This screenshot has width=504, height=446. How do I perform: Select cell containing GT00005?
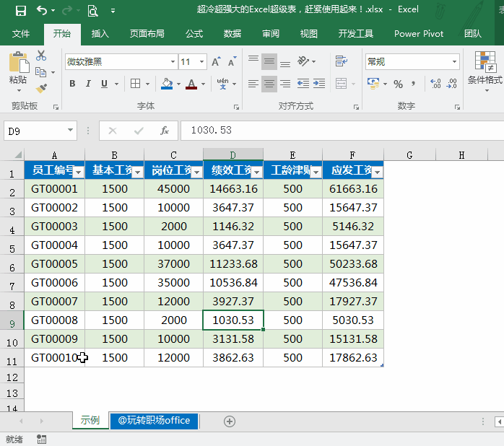[x=54, y=264]
